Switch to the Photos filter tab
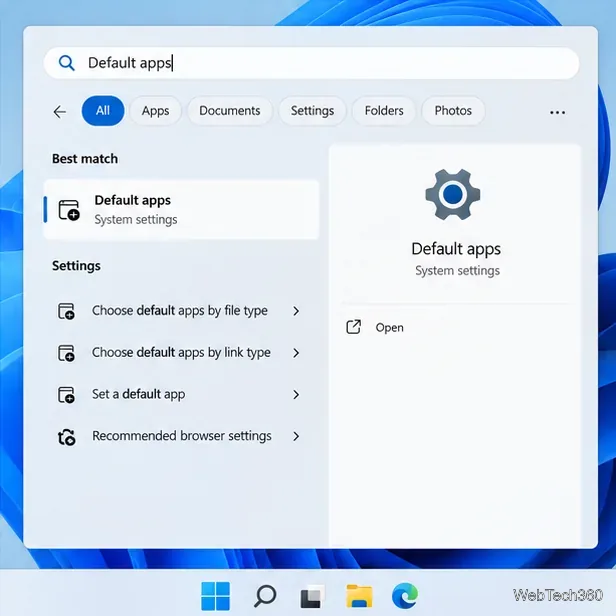The height and width of the screenshot is (616, 616). [x=453, y=111]
